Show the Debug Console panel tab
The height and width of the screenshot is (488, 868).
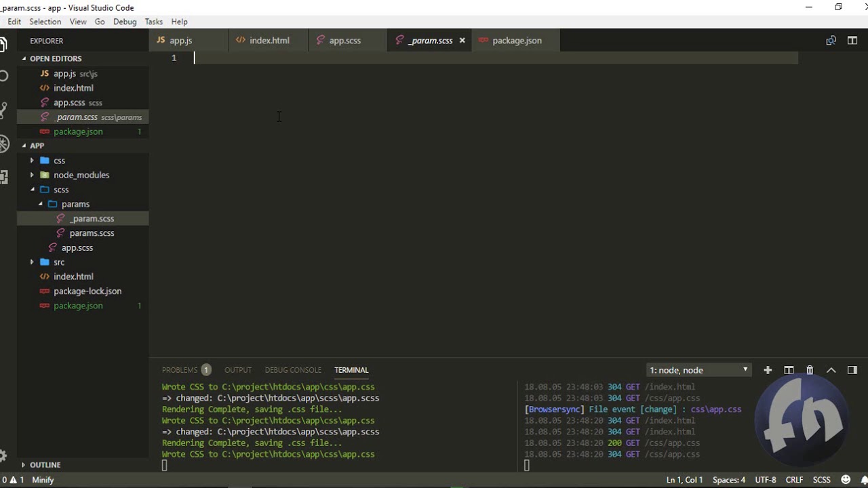[x=293, y=370]
